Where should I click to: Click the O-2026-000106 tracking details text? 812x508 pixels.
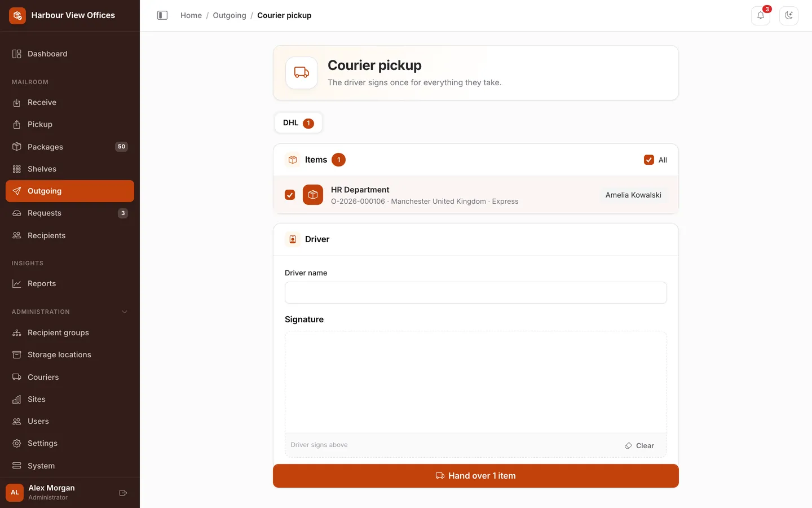425,202
